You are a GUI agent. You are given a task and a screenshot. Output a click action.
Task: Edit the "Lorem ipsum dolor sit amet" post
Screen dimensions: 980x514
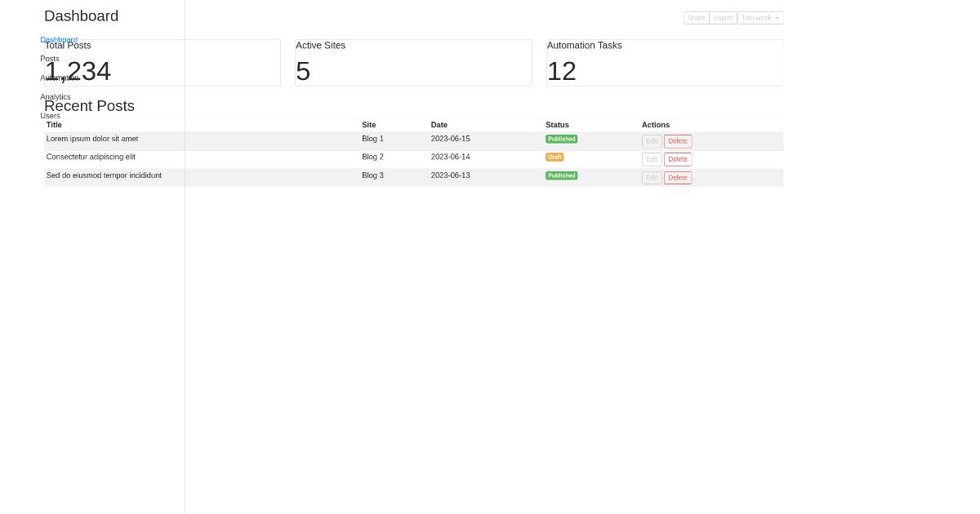[652, 141]
